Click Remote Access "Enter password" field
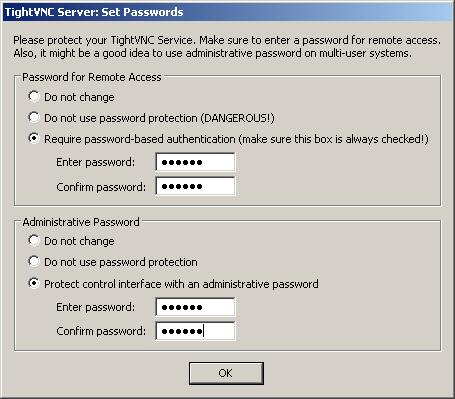This screenshot has height=399, width=455. [x=195, y=162]
